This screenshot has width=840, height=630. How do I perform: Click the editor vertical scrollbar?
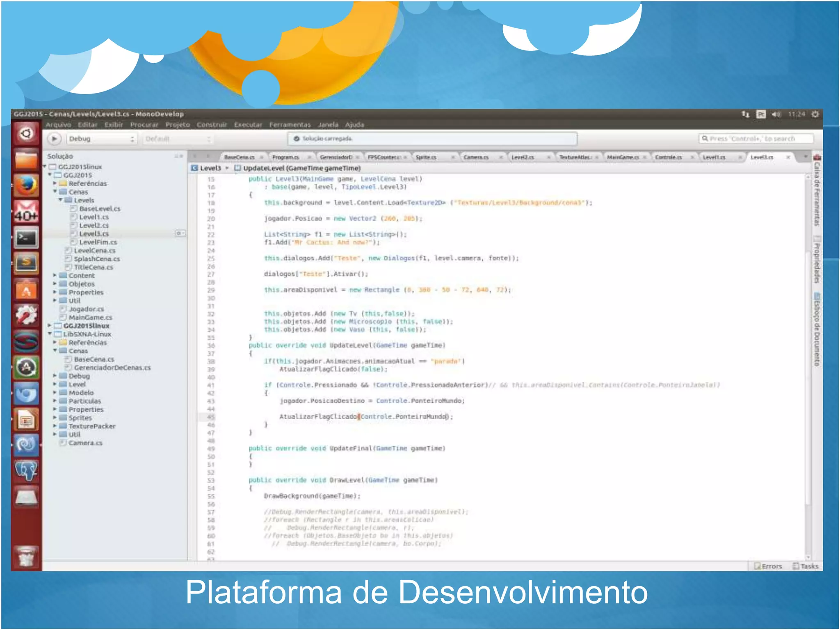point(808,367)
